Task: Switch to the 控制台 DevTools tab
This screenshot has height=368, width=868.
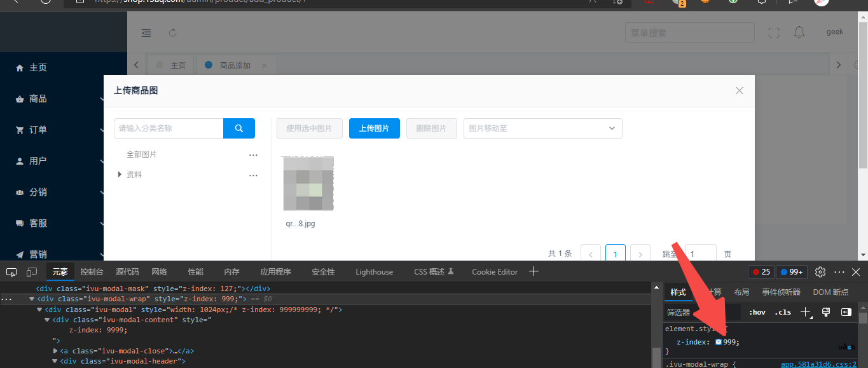Action: tap(92, 272)
